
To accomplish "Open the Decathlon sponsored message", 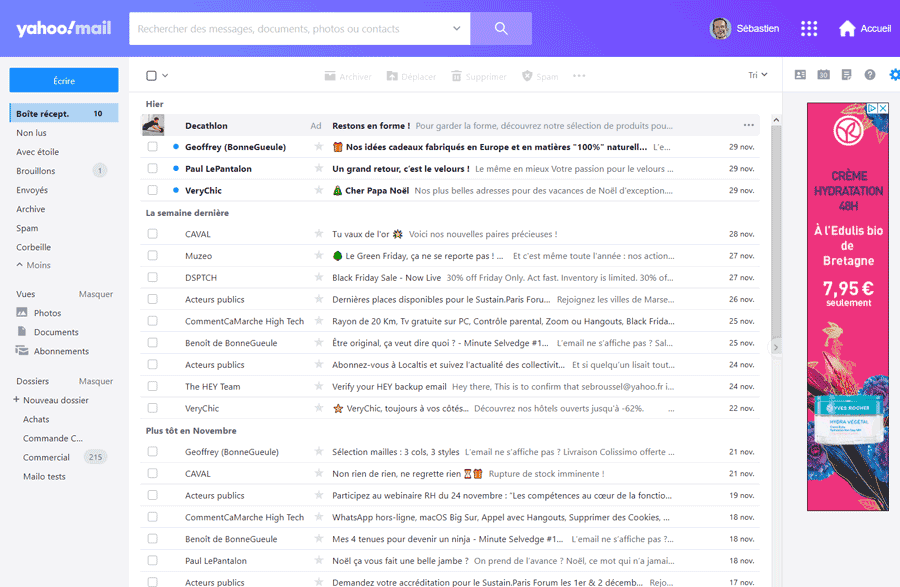I will [x=450, y=125].
